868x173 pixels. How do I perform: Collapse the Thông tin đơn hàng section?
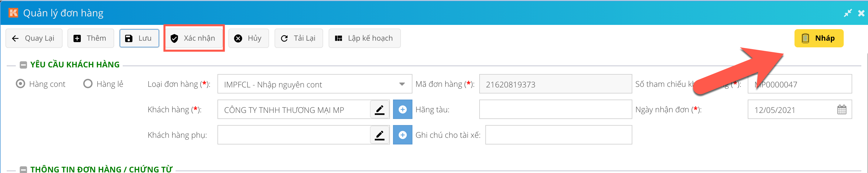(x=23, y=170)
